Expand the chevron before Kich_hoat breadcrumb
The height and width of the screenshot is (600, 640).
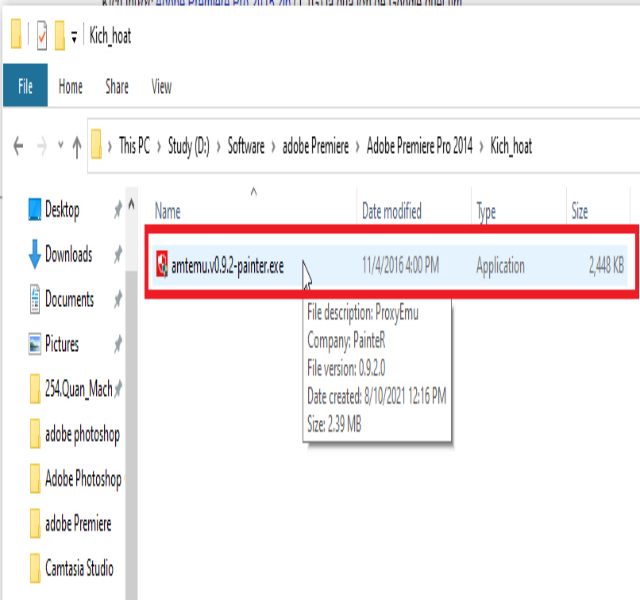[x=482, y=147]
